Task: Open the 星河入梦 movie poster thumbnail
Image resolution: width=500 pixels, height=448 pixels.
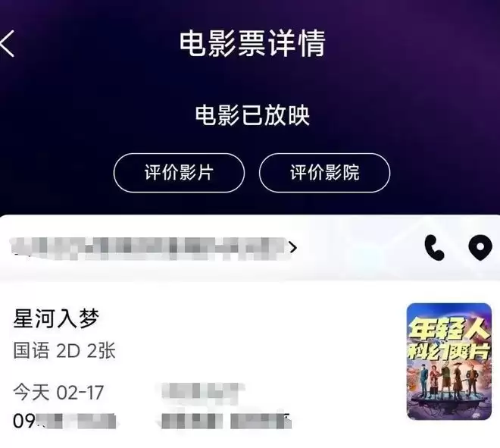Action: pyautogui.click(x=449, y=362)
